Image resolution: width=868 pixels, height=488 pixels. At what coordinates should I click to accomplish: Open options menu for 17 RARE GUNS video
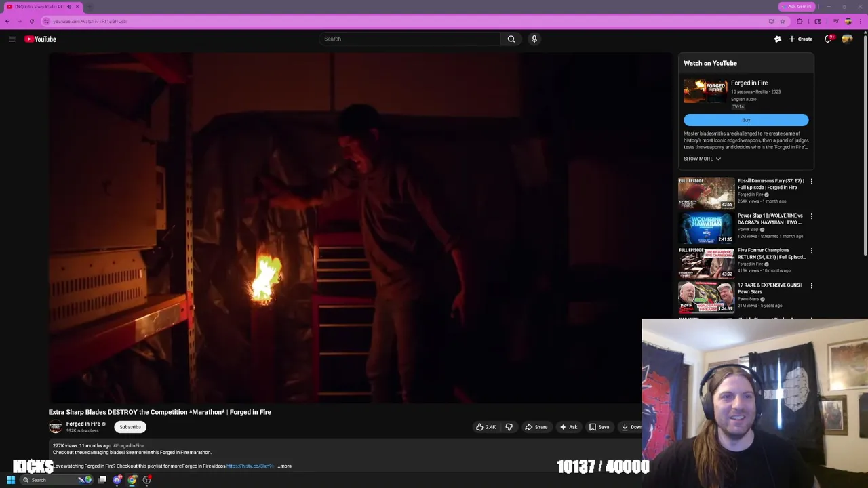tap(811, 286)
